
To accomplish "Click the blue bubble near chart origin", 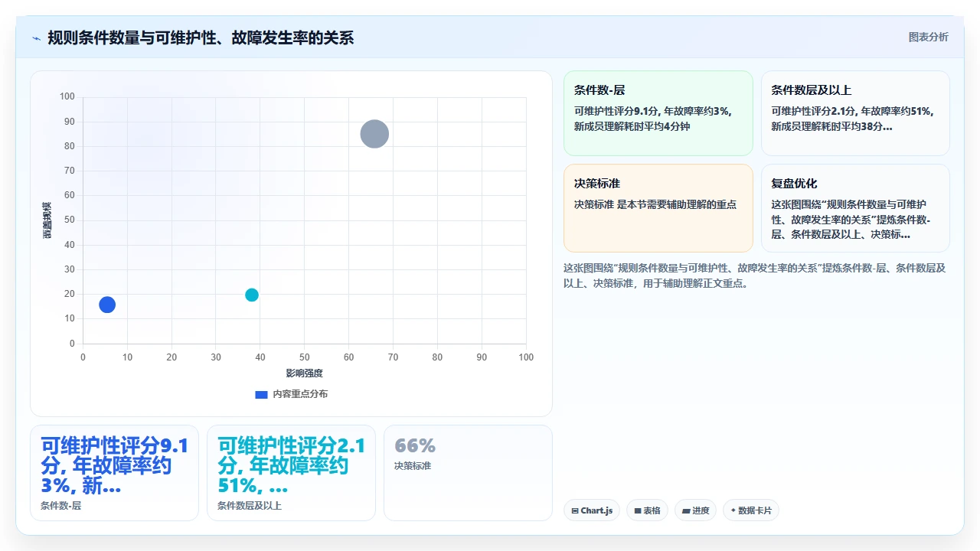I will [x=107, y=305].
